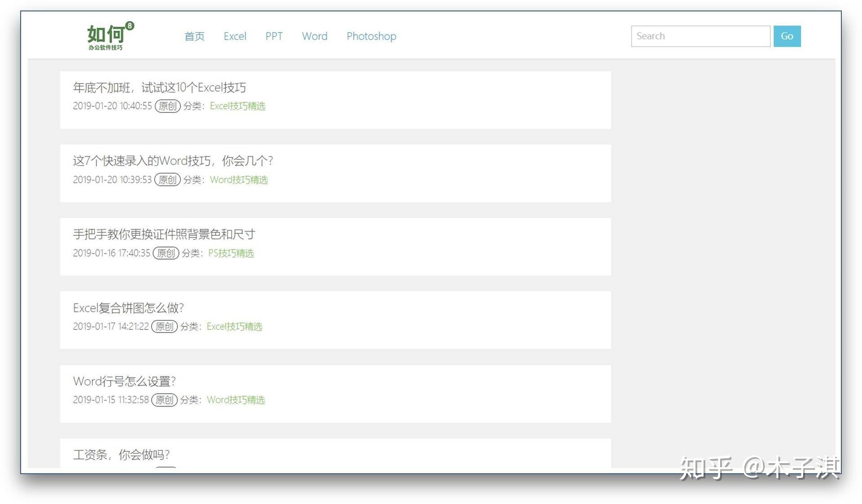The image size is (862, 504).
Task: Open the Photoshop navigation item
Action: point(371,36)
